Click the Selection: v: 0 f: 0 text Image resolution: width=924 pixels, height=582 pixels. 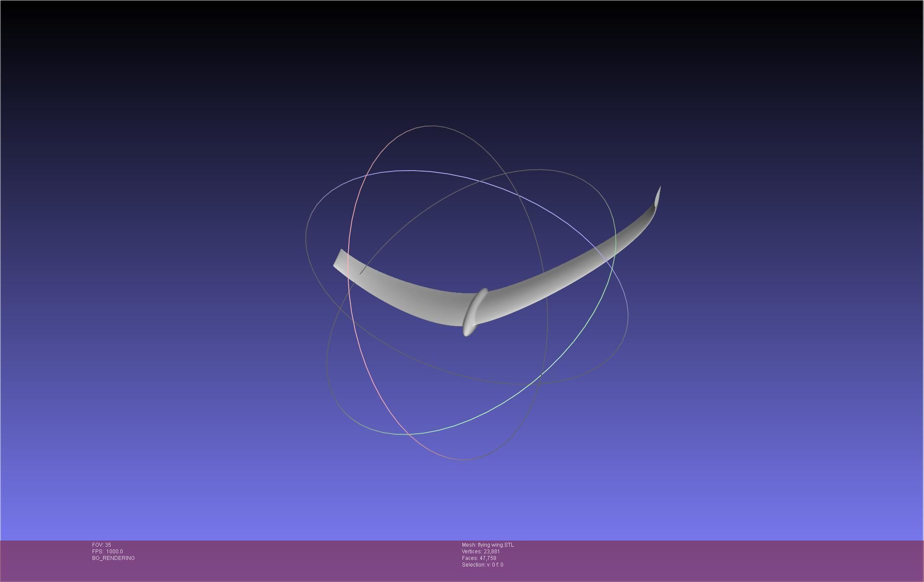(x=483, y=565)
